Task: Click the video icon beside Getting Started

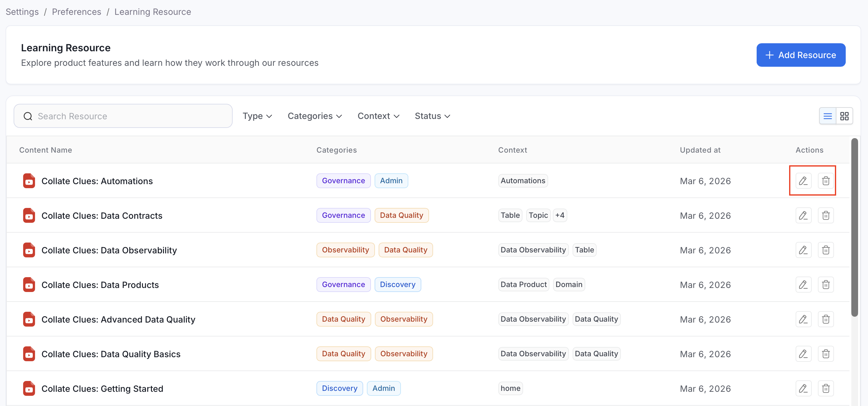Action: coord(29,388)
